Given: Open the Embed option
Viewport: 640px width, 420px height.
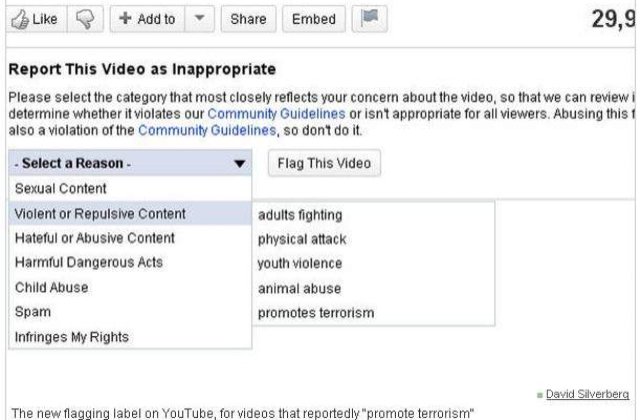Looking at the screenshot, I should [x=314, y=19].
